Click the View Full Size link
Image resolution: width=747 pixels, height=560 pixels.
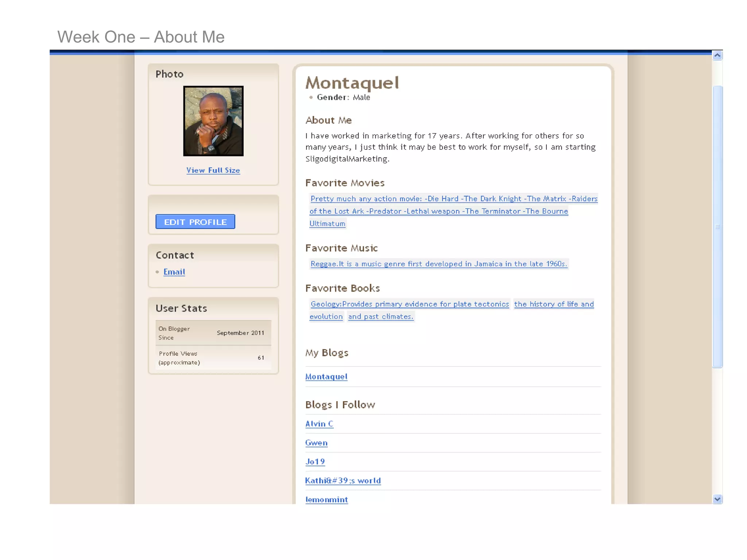click(213, 170)
